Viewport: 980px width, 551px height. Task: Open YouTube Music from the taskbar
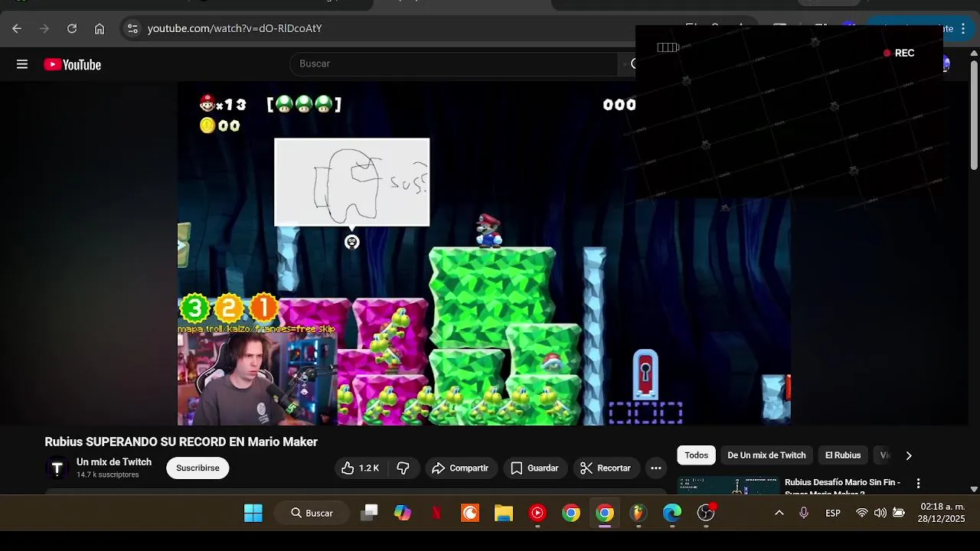[x=537, y=514]
